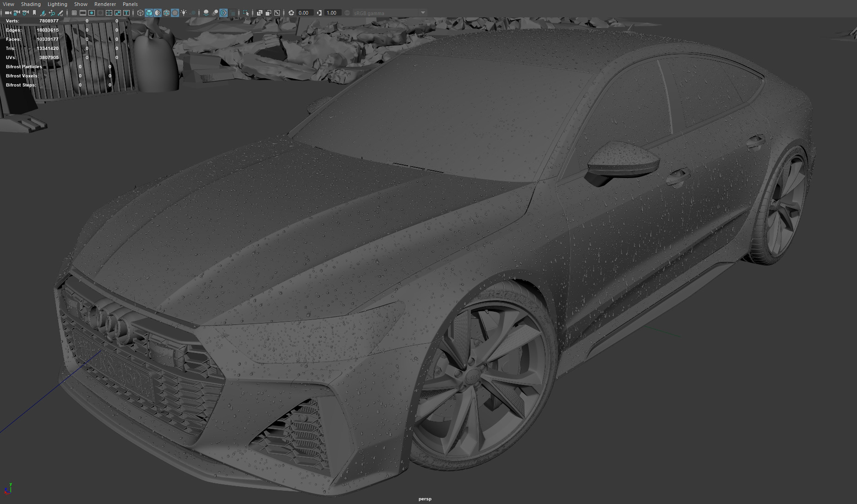
Task: Toggle the Film Gate icon
Action: coord(83,13)
